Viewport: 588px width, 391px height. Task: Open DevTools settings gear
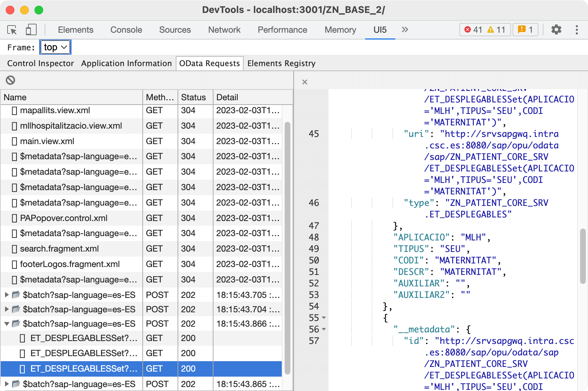[556, 30]
